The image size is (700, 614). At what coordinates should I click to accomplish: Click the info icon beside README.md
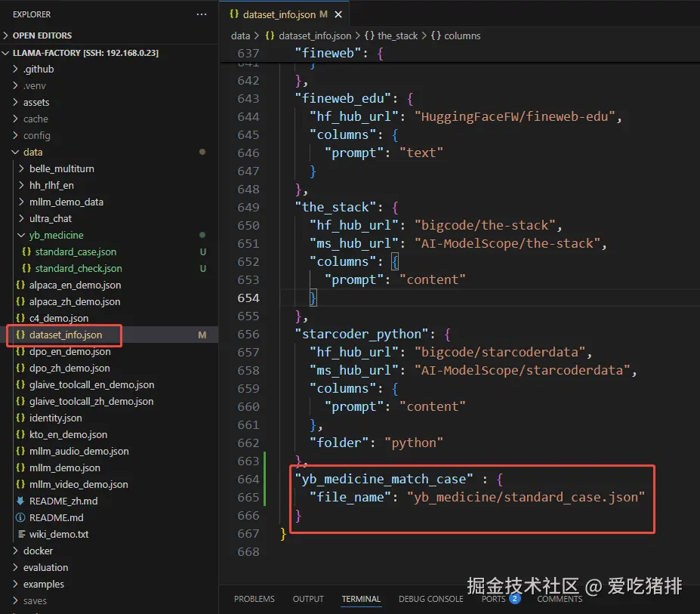(x=20, y=517)
